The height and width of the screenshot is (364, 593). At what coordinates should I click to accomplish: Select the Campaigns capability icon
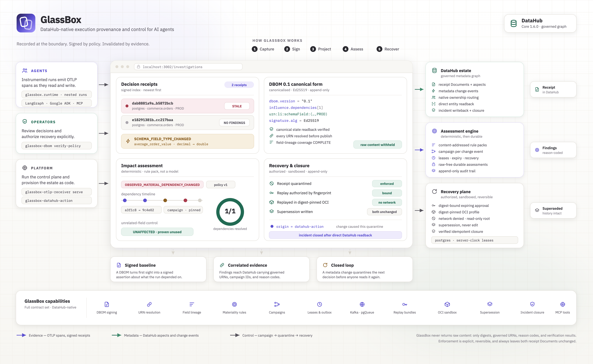(x=277, y=304)
